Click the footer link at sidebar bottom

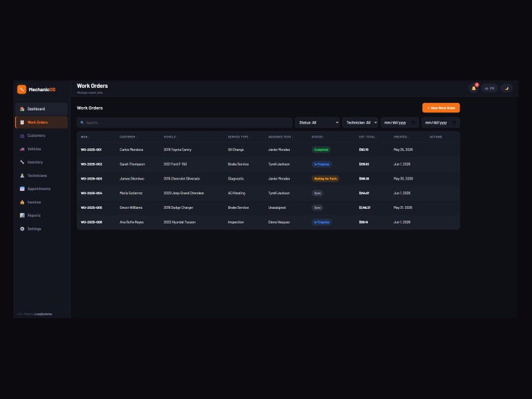click(43, 314)
